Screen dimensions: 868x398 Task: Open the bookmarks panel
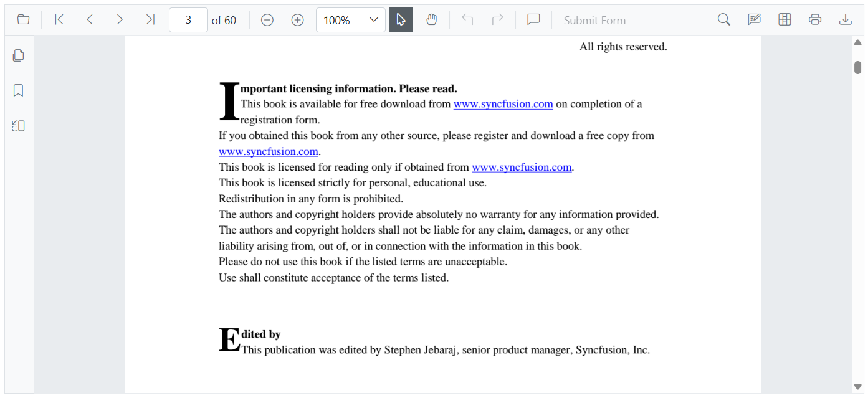pos(19,90)
